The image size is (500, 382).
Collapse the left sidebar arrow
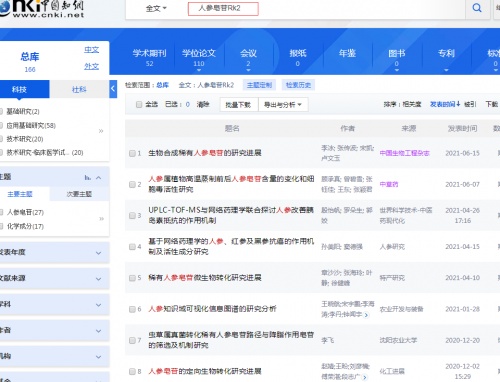(x=113, y=89)
